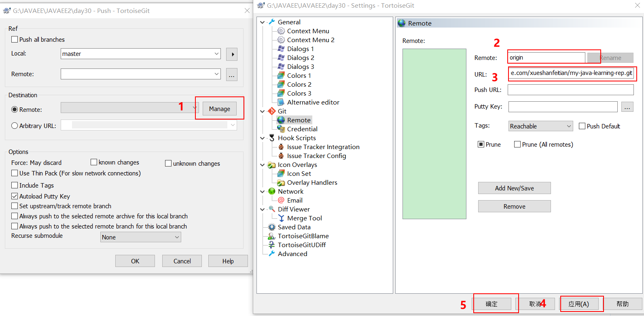This screenshot has height=316, width=644.
Task: Select the Remote destination radio button
Action: click(x=15, y=109)
